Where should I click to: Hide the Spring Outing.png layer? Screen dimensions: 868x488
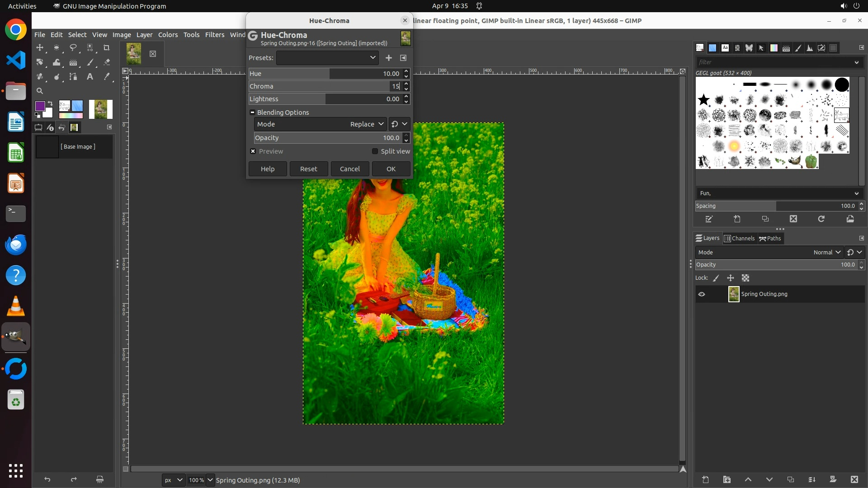coord(702,294)
